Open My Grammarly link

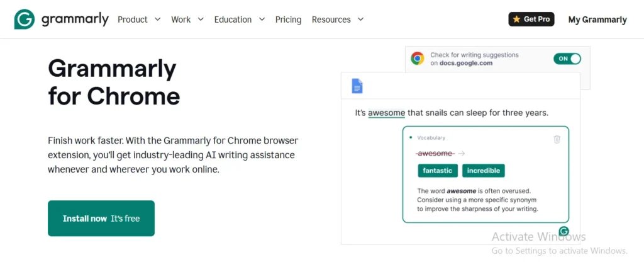(x=597, y=20)
